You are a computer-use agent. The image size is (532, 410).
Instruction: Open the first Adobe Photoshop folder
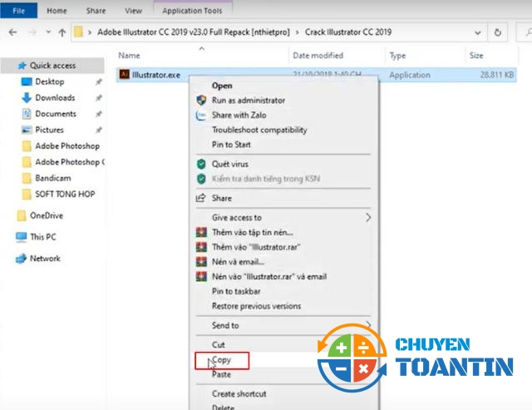pyautogui.click(x=67, y=146)
